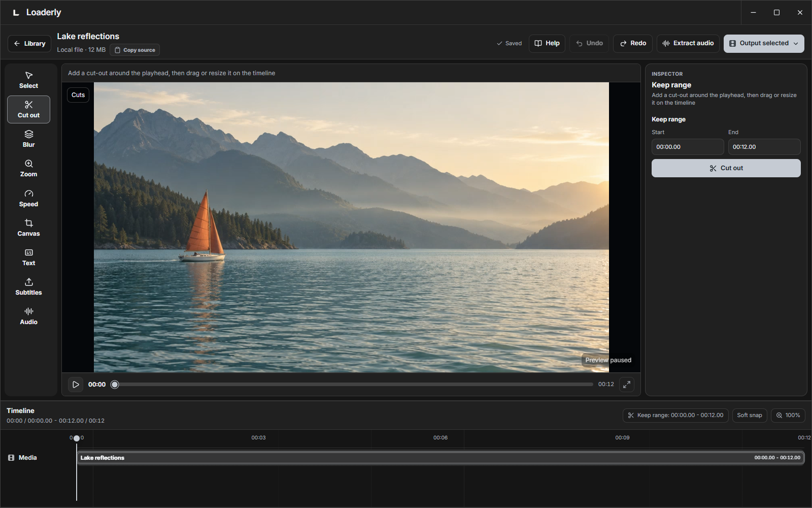The width and height of the screenshot is (812, 508).
Task: Toggle Soft snap on timeline
Action: point(750,415)
